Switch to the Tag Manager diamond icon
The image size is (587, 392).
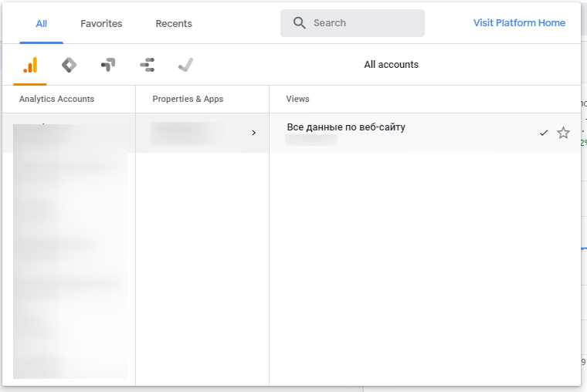69,66
